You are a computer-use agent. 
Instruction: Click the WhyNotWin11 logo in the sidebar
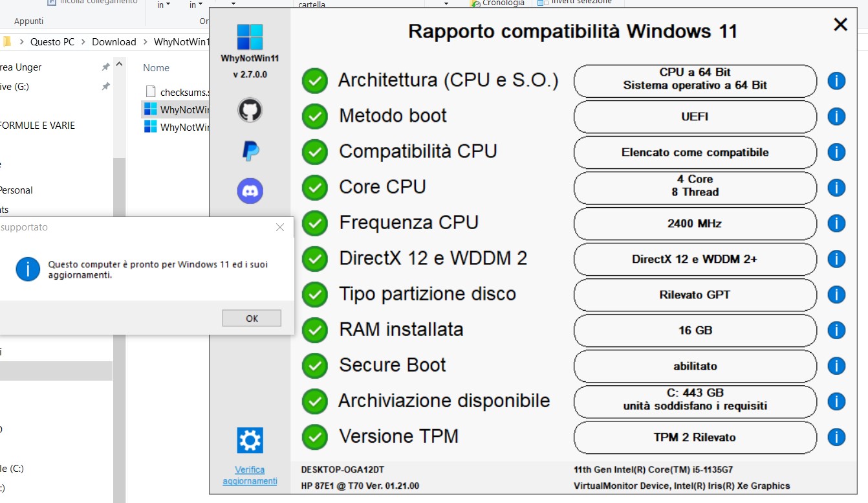250,37
